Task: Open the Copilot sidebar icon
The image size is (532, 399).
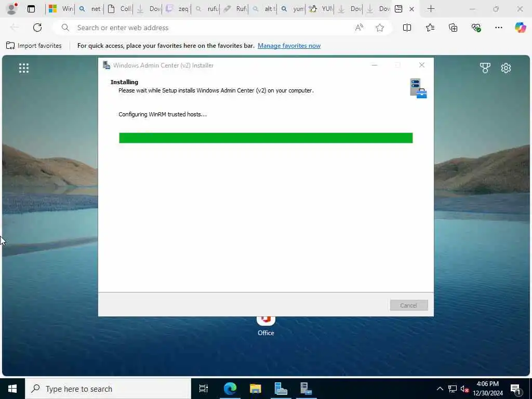Action: (x=520, y=28)
